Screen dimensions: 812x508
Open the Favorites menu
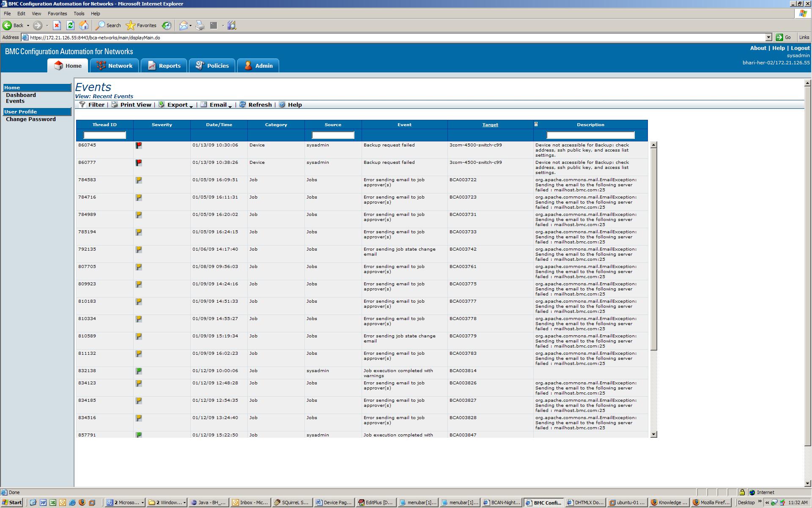point(57,14)
